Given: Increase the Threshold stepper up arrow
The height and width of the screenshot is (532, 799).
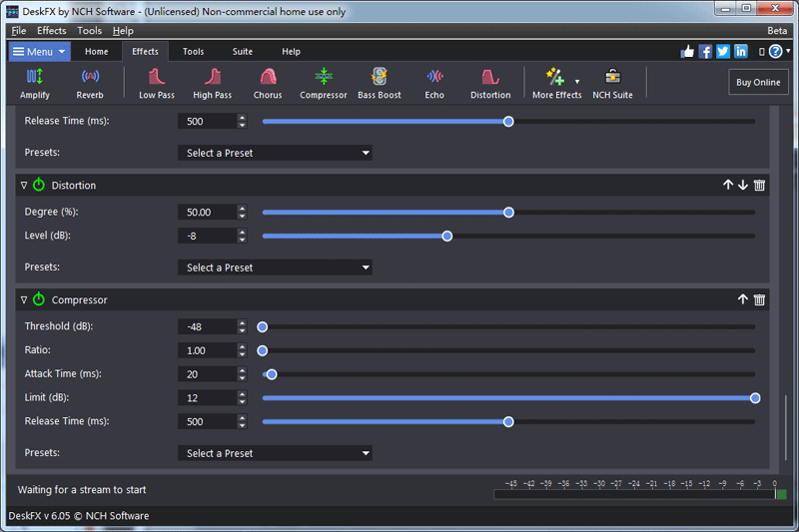Looking at the screenshot, I should (242, 322).
